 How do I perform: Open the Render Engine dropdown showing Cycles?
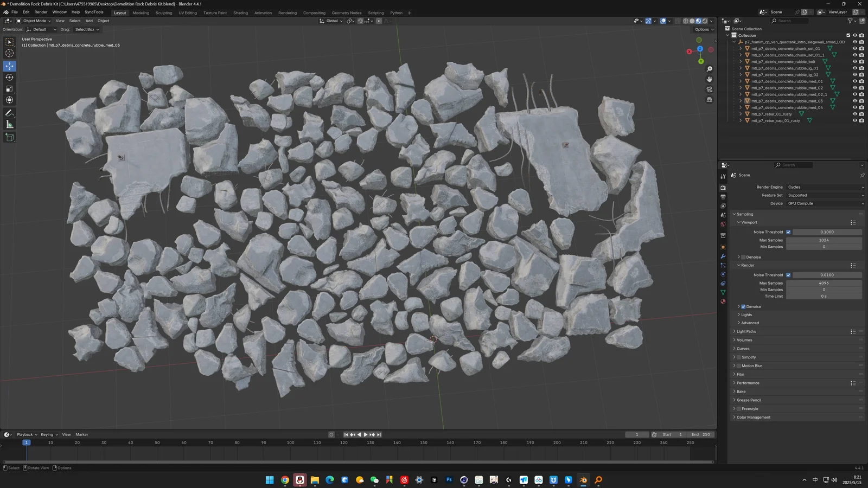pos(825,187)
